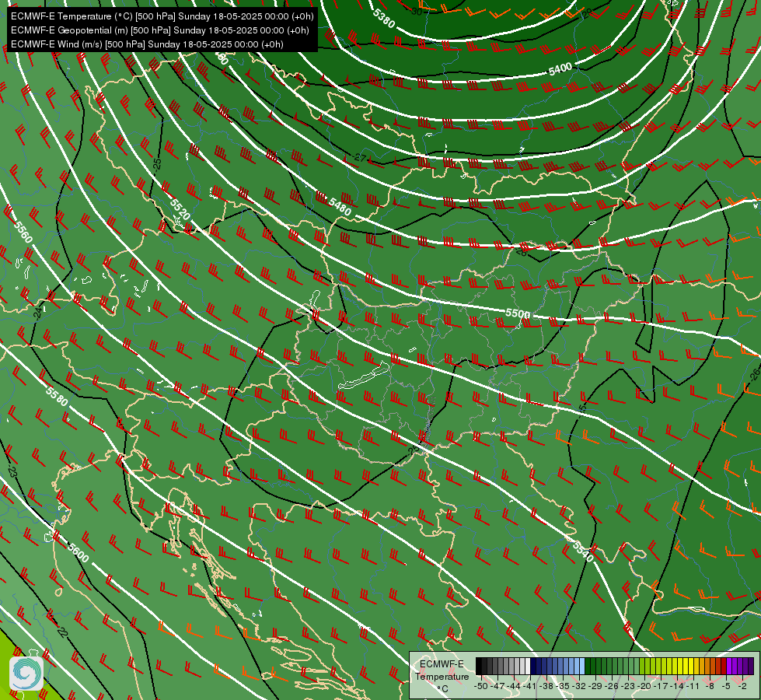This screenshot has height=700, width=761.
Task: Click the -50 legend tick value
Action: [481, 686]
